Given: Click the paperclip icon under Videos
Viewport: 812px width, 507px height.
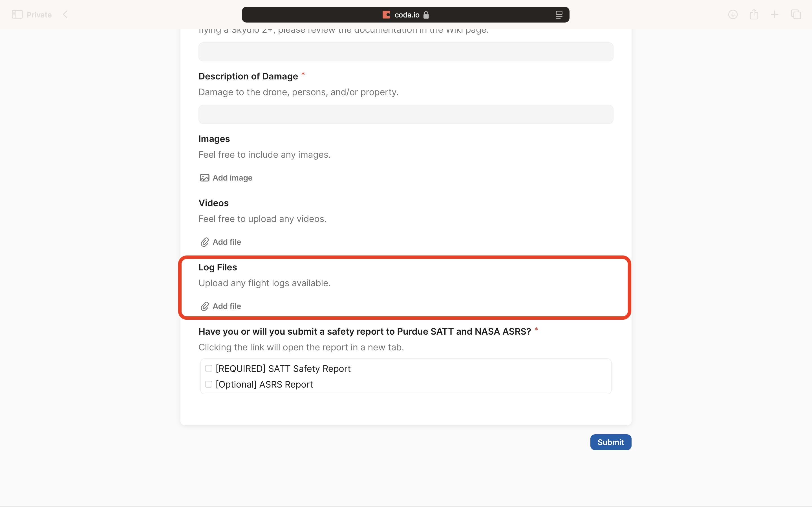Looking at the screenshot, I should tap(204, 242).
